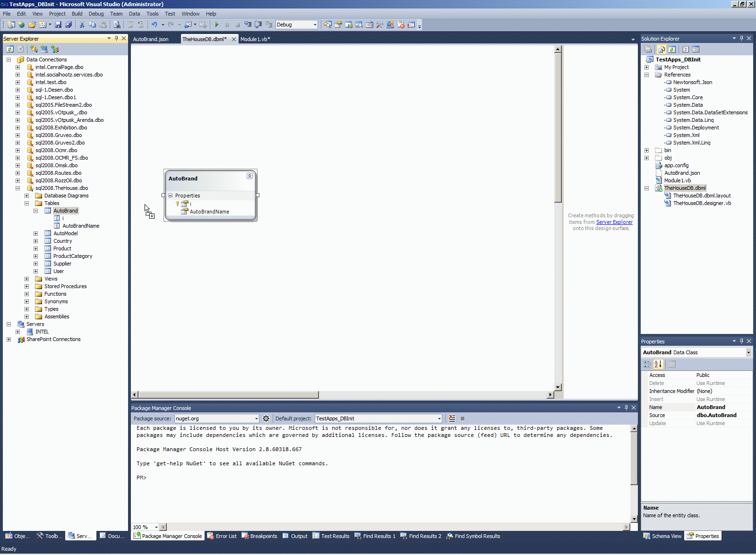756x555 pixels.
Task: Expand the SharePoint Connections node
Action: (x=9, y=339)
